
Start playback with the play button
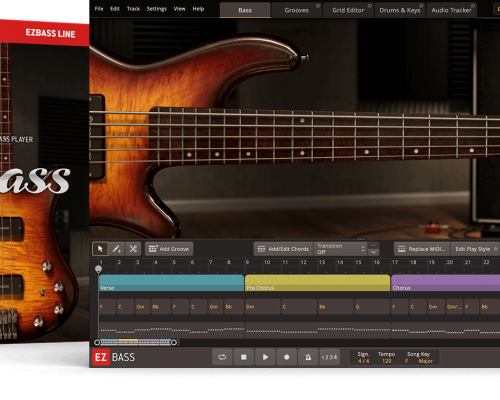click(x=265, y=357)
